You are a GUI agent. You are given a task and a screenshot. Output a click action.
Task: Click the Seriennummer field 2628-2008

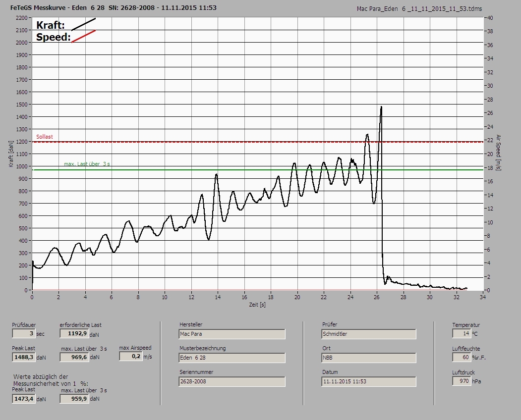click(232, 381)
